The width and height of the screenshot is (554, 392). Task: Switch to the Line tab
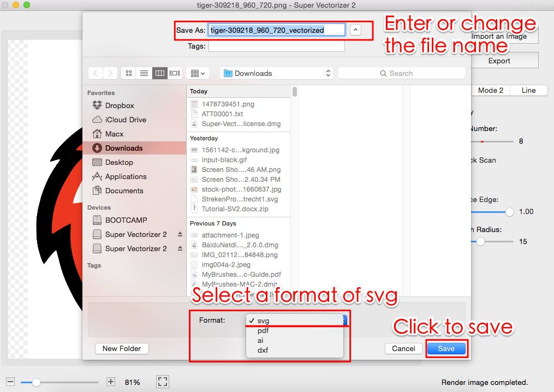[528, 90]
